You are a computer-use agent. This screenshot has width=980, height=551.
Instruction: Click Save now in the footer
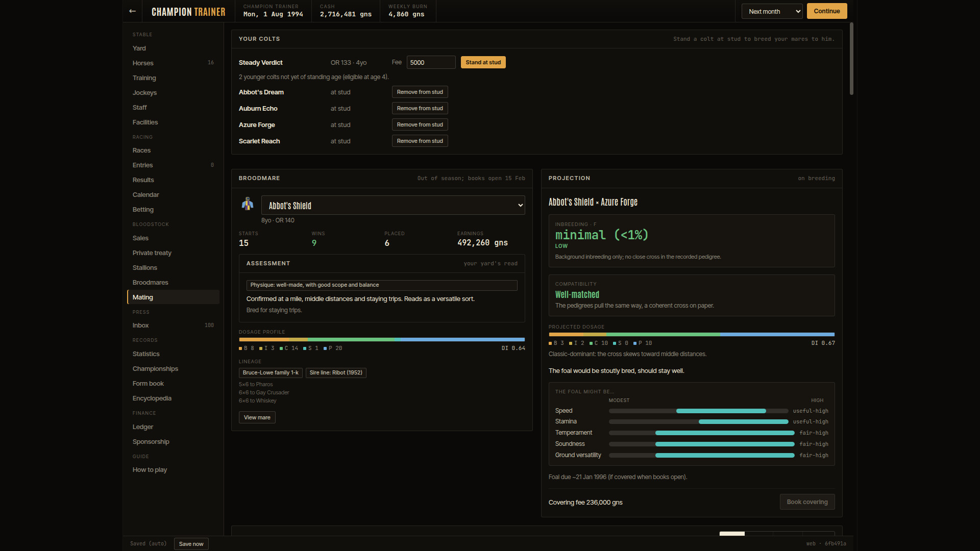(191, 544)
